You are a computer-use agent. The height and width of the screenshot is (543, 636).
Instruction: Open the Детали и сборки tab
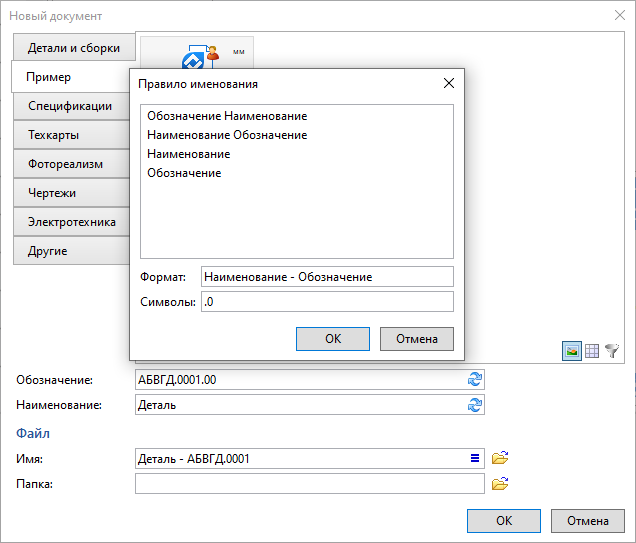(73, 48)
